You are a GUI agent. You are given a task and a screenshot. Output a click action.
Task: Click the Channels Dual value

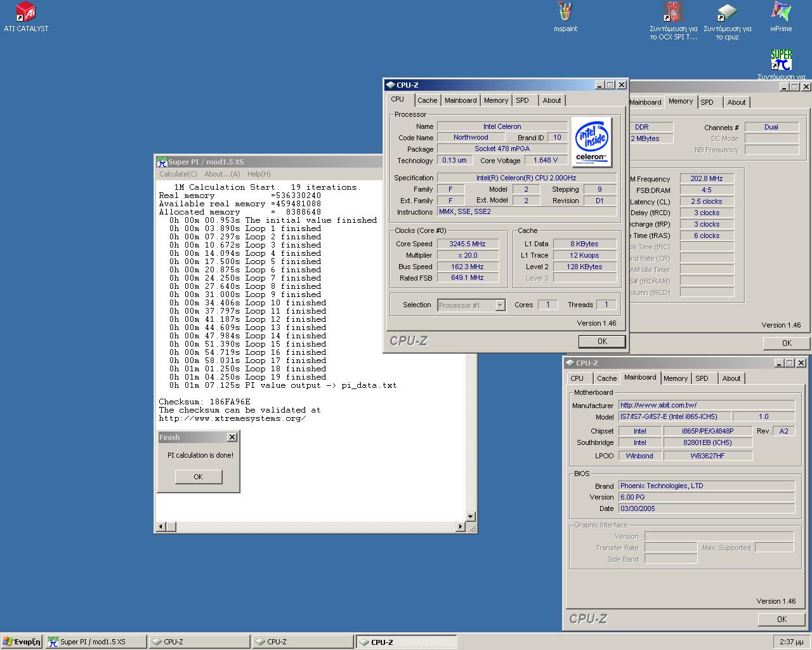tap(771, 127)
